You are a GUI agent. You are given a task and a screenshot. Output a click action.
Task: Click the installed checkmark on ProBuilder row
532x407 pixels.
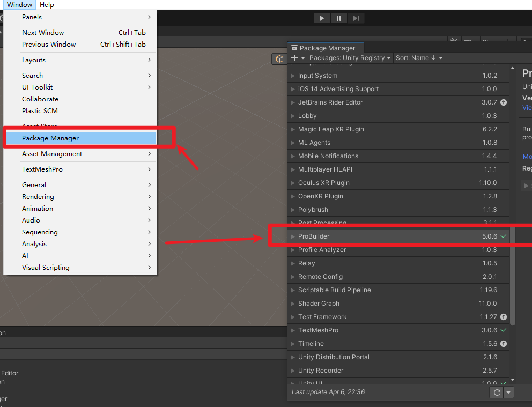click(504, 236)
